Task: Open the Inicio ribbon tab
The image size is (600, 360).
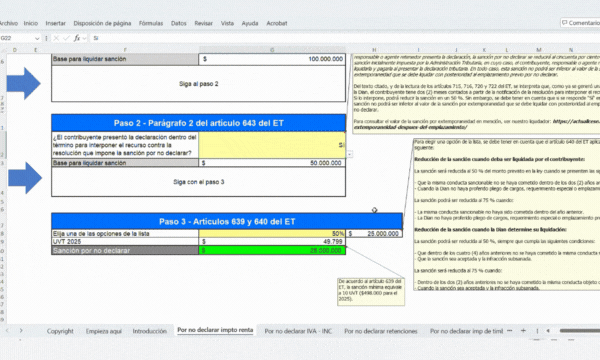Action: pyautogui.click(x=31, y=23)
